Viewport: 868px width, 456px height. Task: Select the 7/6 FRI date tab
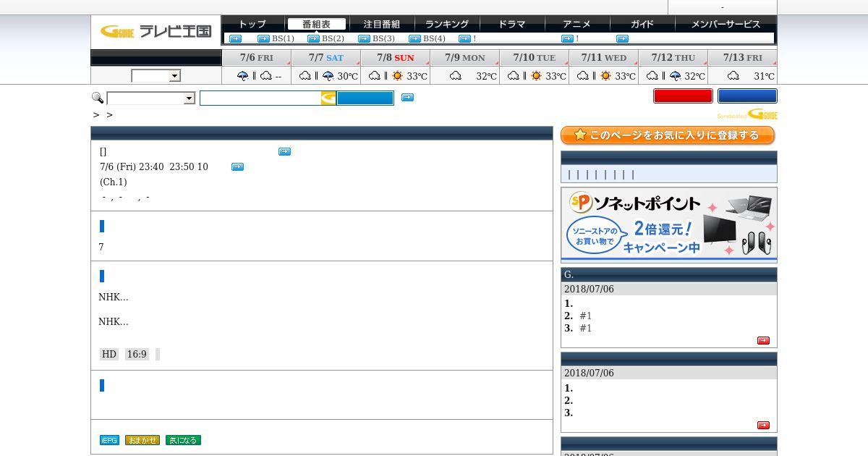pyautogui.click(x=256, y=57)
